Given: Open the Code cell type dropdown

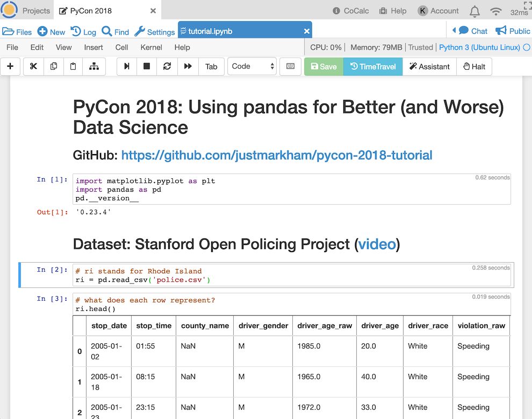Looking at the screenshot, I should tap(252, 66).
